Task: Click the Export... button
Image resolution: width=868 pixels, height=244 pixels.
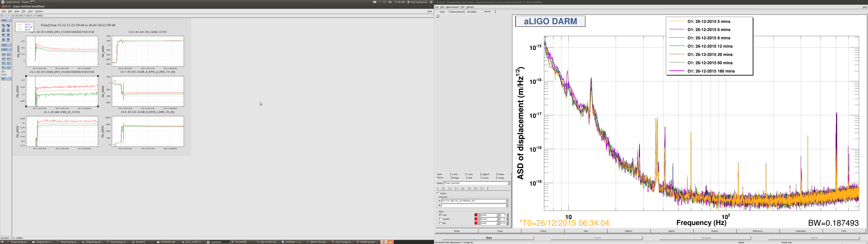Action: tap(715, 231)
